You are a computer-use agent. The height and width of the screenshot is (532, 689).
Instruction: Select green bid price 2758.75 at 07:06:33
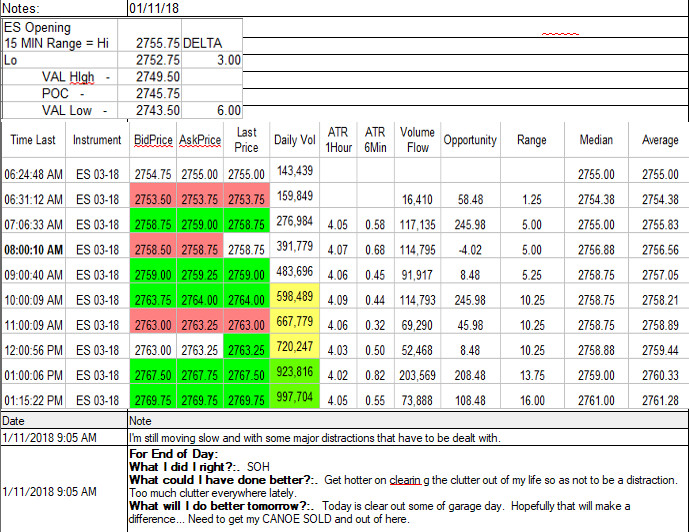point(153,221)
